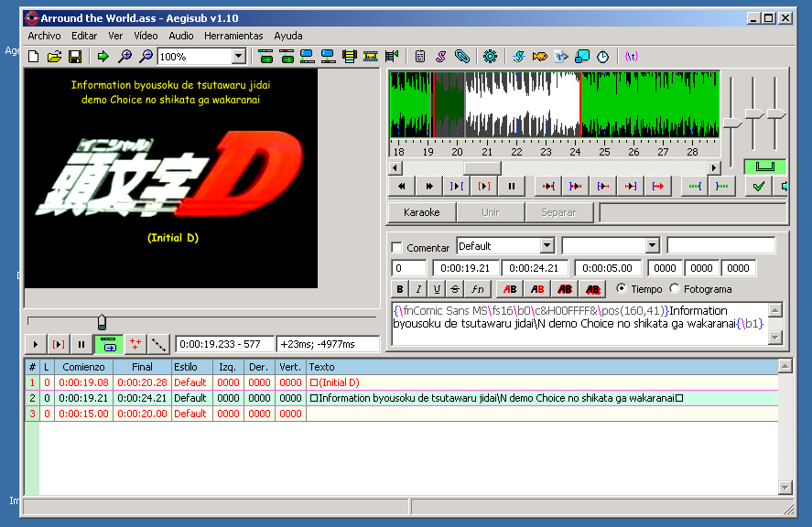This screenshot has height=527, width=812.
Task: Zoom out video with minus magnifier
Action: (x=146, y=57)
